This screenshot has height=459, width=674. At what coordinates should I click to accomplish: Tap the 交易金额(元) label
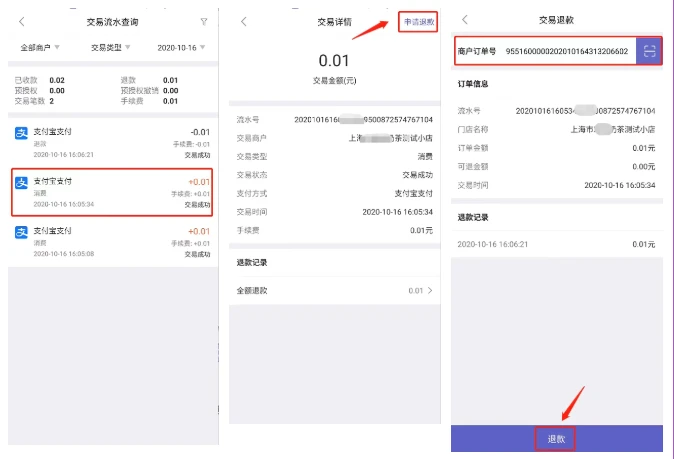point(334,80)
